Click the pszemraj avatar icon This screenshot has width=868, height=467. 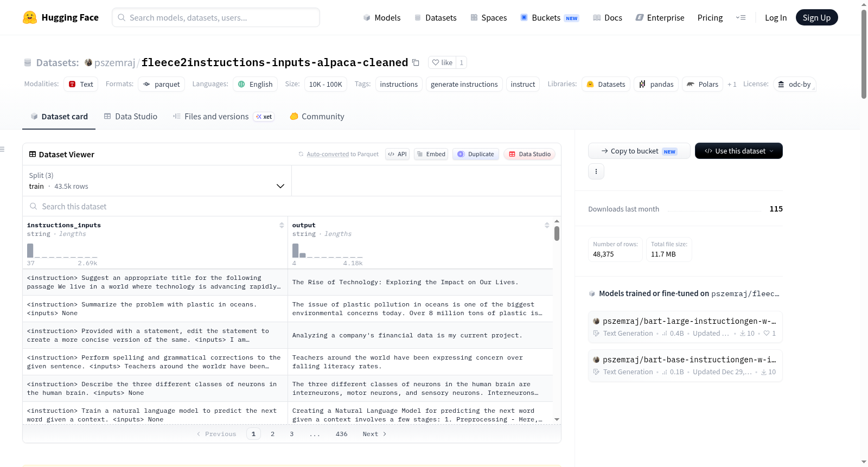[x=88, y=62]
